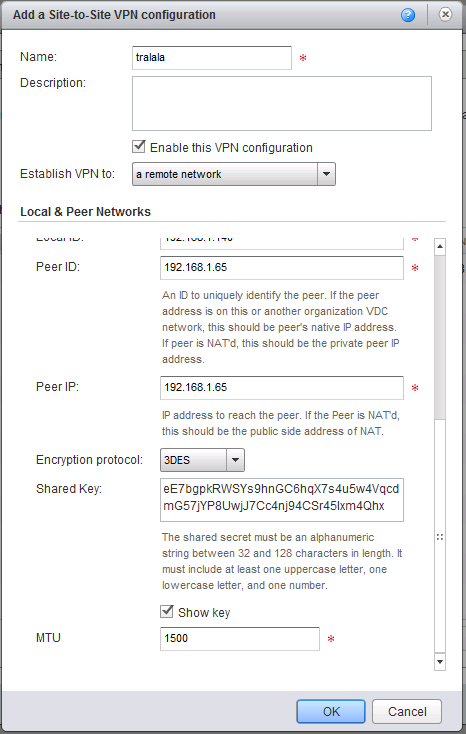Open the Establish VPN to dropdown
The width and height of the screenshot is (466, 734).
234,174
